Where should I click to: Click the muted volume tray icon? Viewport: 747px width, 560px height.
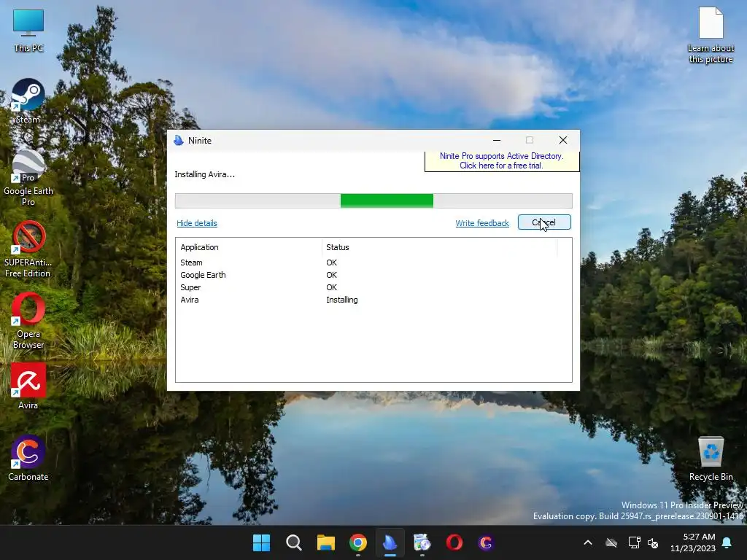click(653, 542)
